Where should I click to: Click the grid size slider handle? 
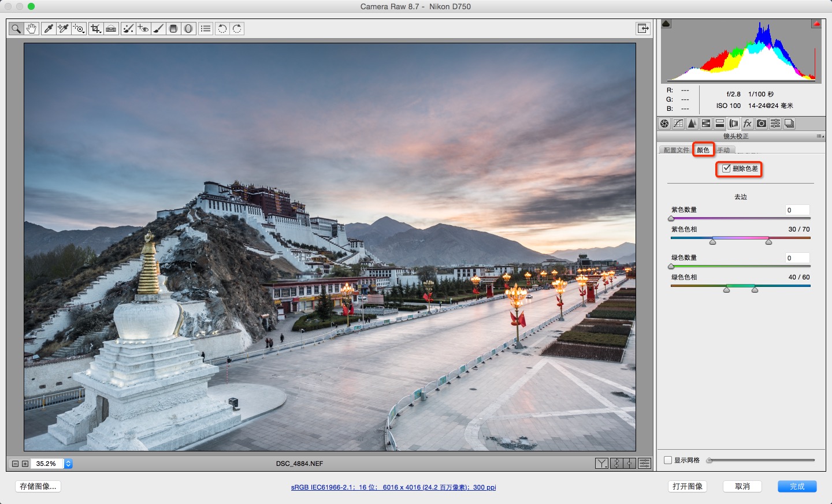710,460
